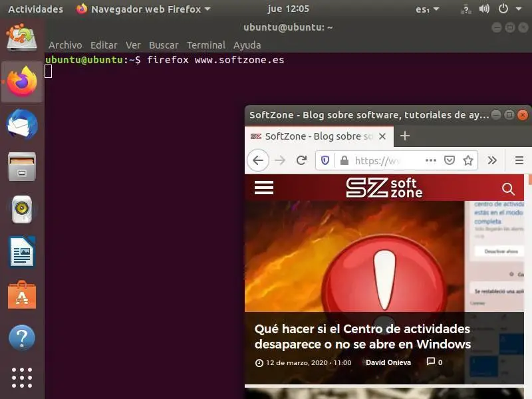Open Editar menu in terminal
The image size is (532, 399).
[104, 45]
